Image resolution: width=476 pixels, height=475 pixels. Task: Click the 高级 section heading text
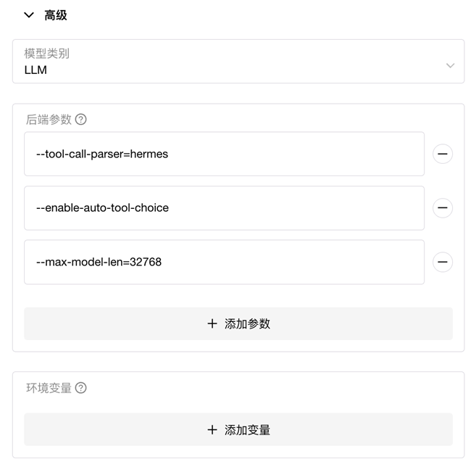click(x=56, y=15)
